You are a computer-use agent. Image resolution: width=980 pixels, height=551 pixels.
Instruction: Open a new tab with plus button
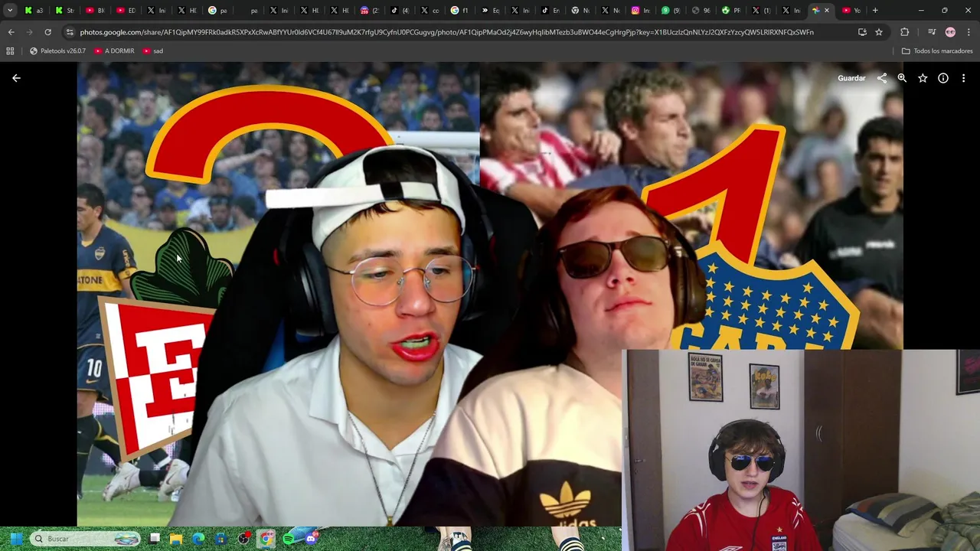pos(875,10)
